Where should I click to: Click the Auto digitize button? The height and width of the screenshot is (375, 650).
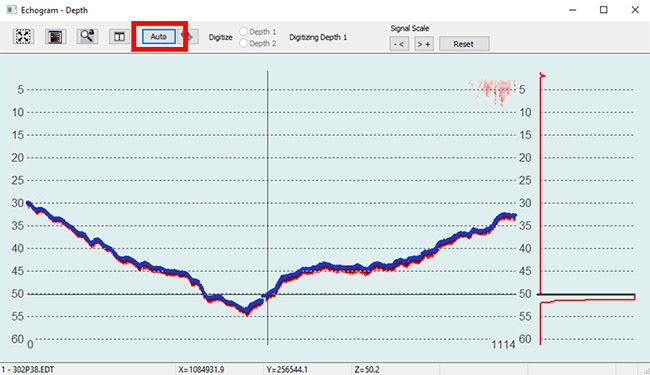point(158,36)
